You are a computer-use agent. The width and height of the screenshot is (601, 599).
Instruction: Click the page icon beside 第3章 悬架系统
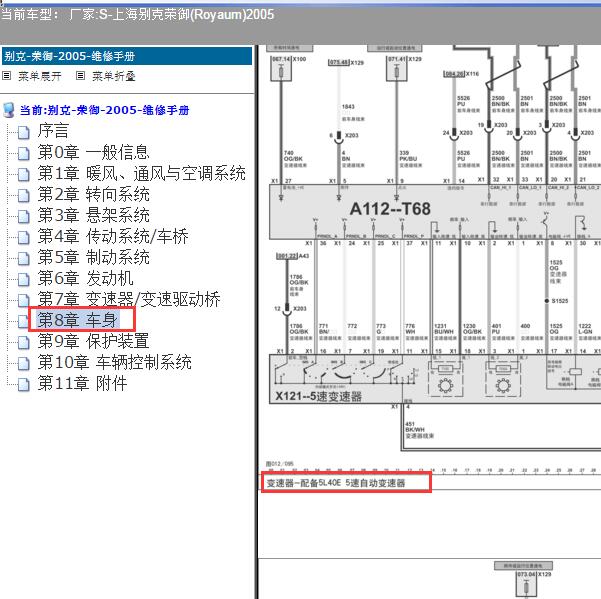pos(24,217)
